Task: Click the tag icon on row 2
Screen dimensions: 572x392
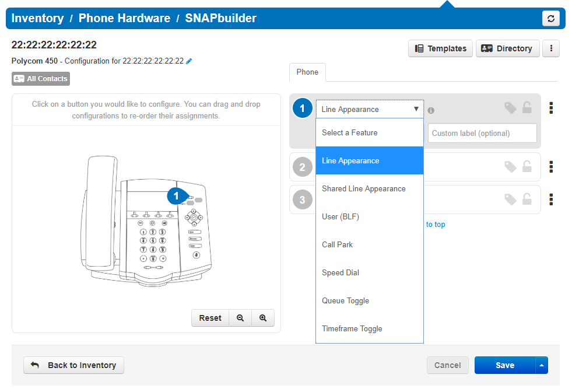Action: pos(510,167)
